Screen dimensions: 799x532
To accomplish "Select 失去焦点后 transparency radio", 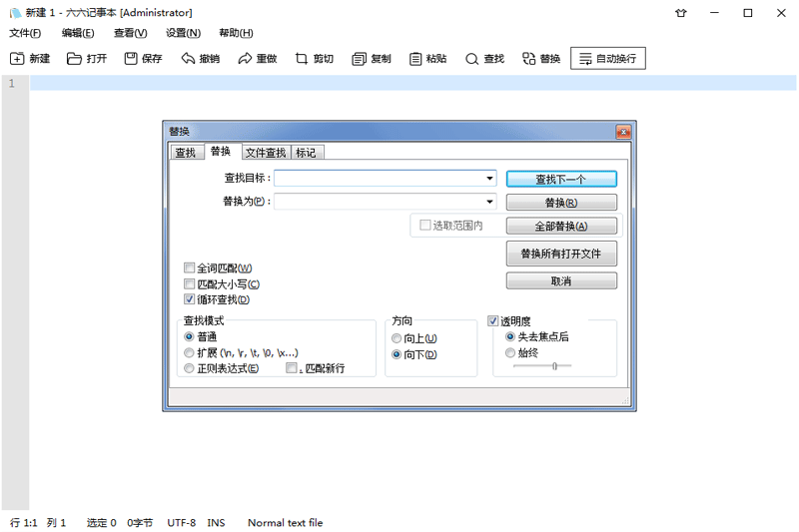I will point(510,336).
